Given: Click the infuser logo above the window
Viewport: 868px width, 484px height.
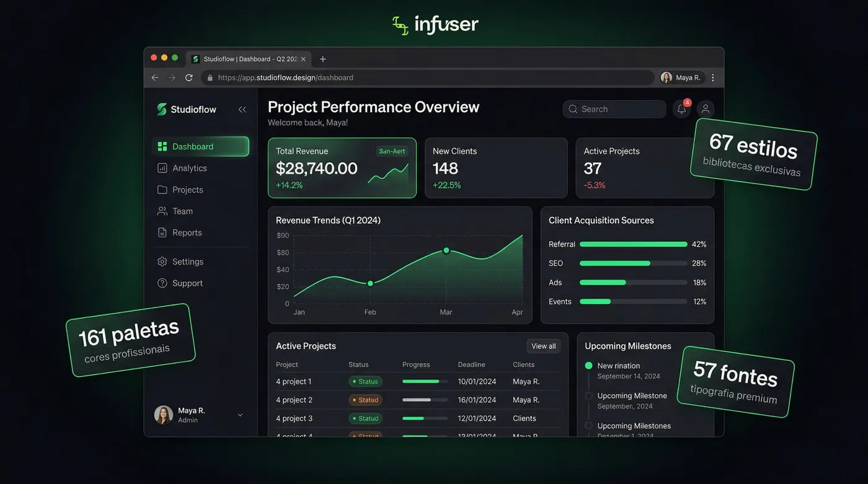Looking at the screenshot, I should pyautogui.click(x=435, y=25).
